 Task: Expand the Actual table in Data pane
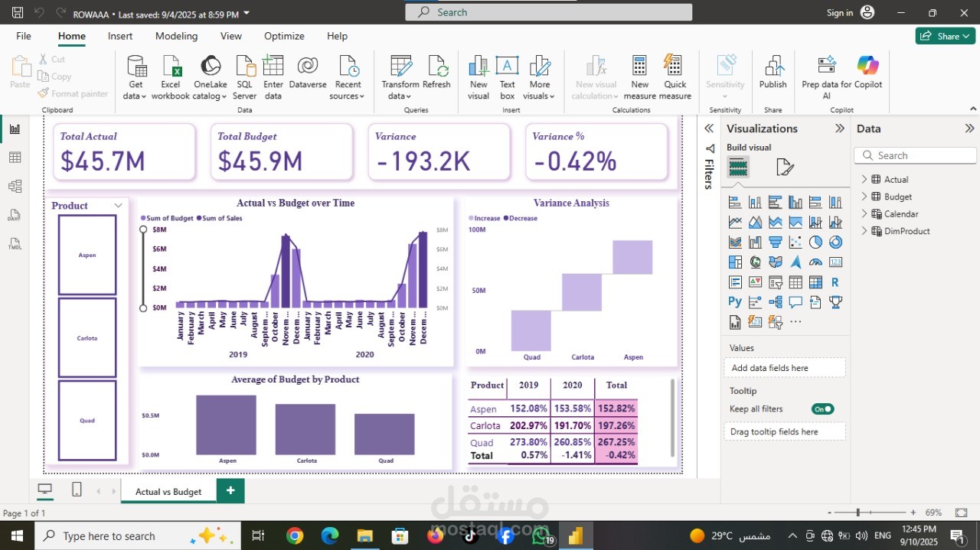click(x=864, y=180)
